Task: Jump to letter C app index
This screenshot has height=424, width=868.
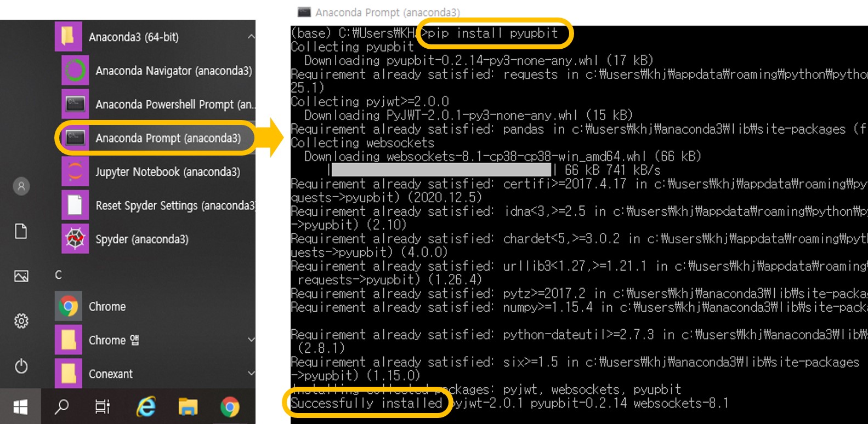Action: point(59,274)
